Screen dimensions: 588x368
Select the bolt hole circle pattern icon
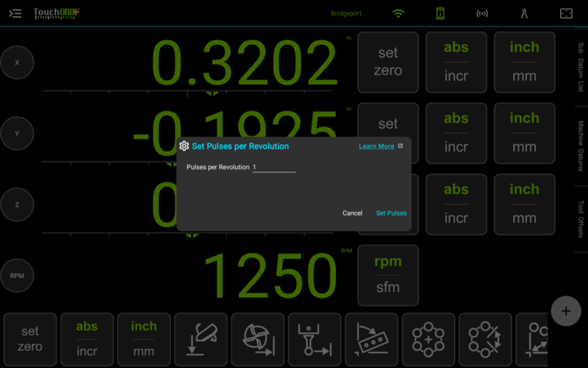coord(429,339)
